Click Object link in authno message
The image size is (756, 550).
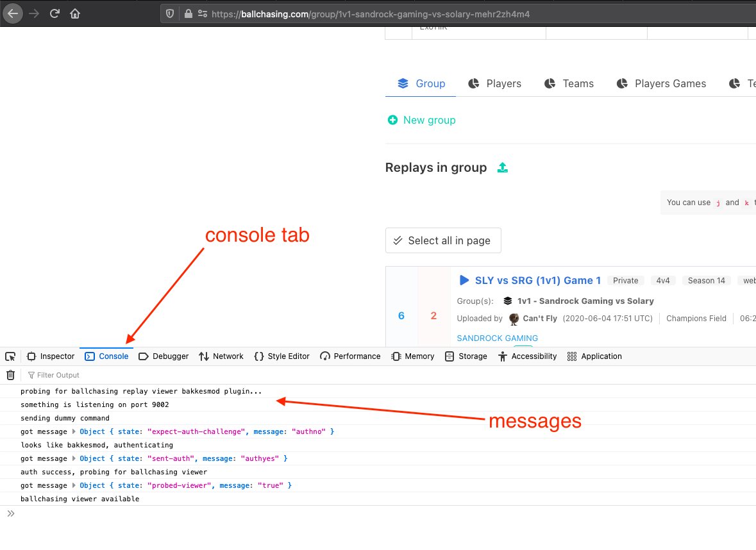pos(92,431)
